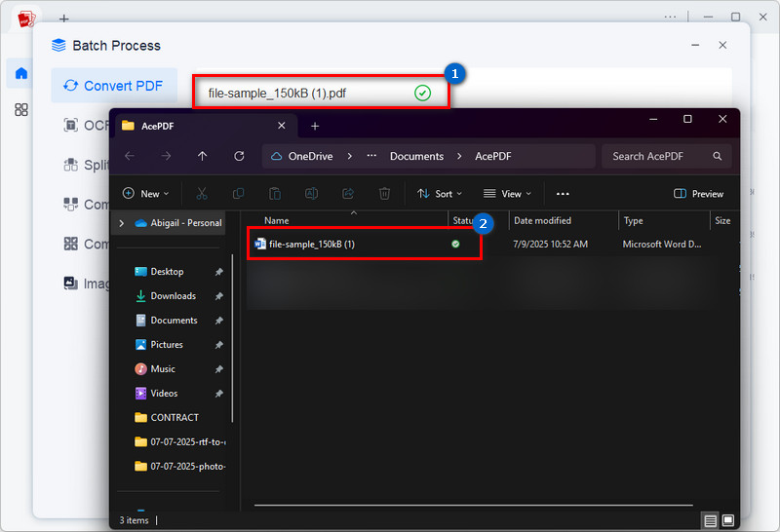Open the Sort dropdown
The image size is (780, 532).
pyautogui.click(x=440, y=193)
